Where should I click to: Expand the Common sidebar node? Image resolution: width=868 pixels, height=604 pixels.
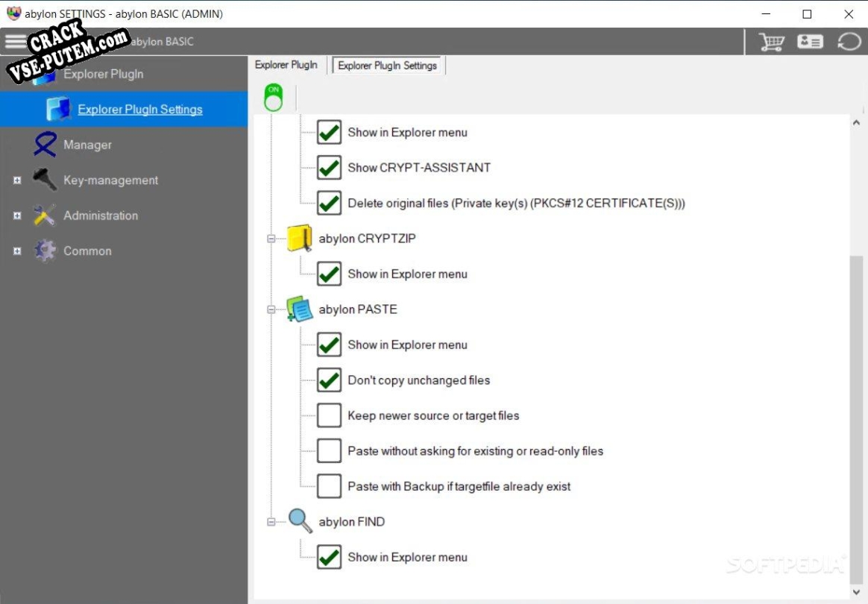pos(17,251)
